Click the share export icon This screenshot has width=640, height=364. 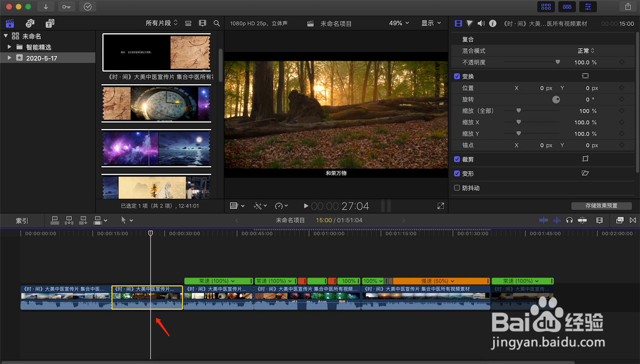[628, 7]
